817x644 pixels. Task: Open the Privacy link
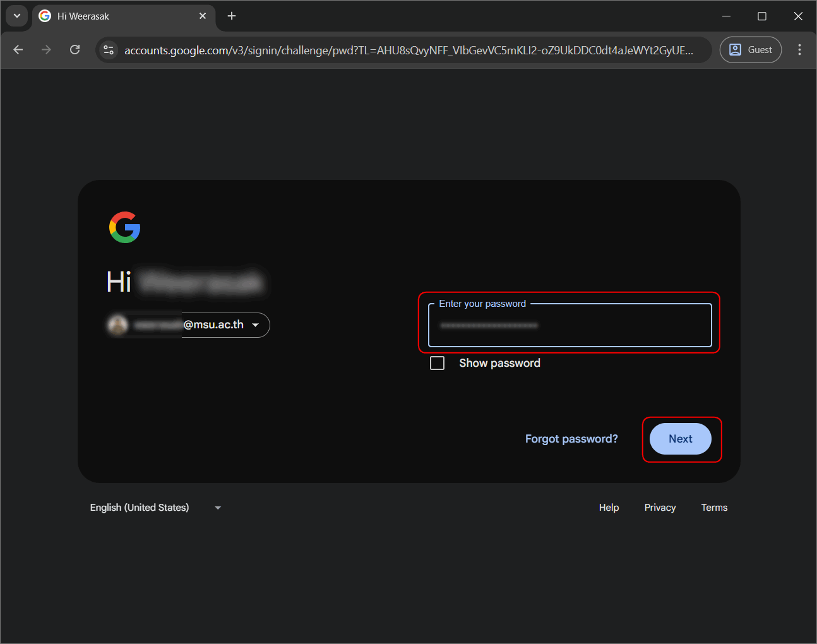660,508
